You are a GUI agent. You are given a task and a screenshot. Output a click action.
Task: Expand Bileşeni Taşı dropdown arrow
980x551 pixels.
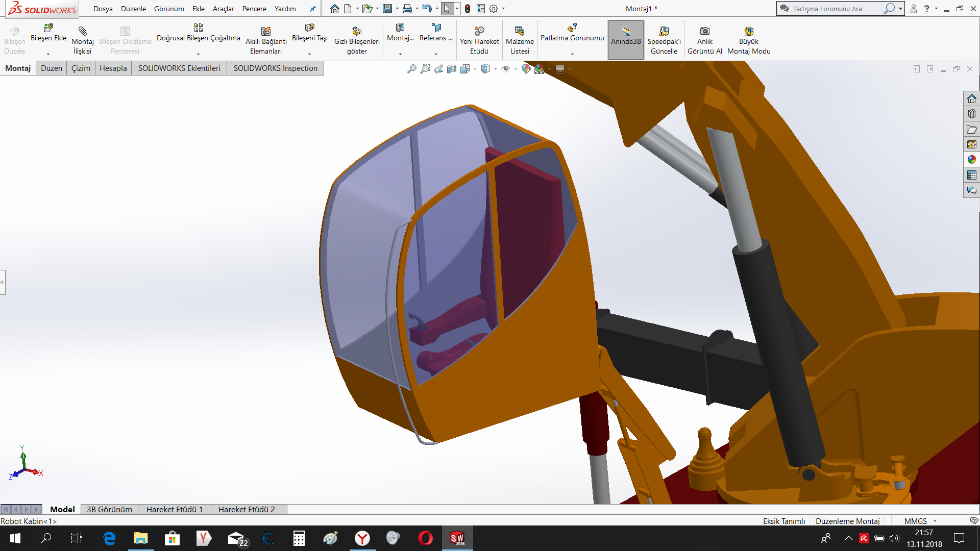click(x=310, y=54)
